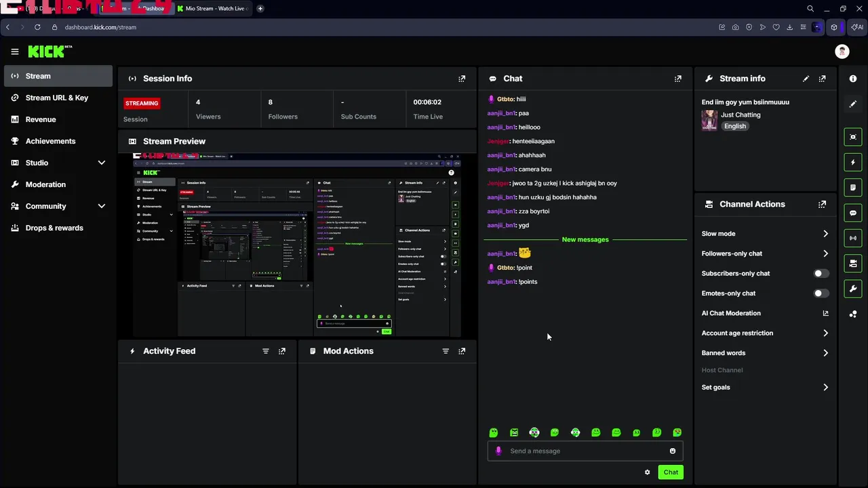Open Slow mode options
Image resolution: width=868 pixels, height=488 pixels.
click(x=765, y=234)
